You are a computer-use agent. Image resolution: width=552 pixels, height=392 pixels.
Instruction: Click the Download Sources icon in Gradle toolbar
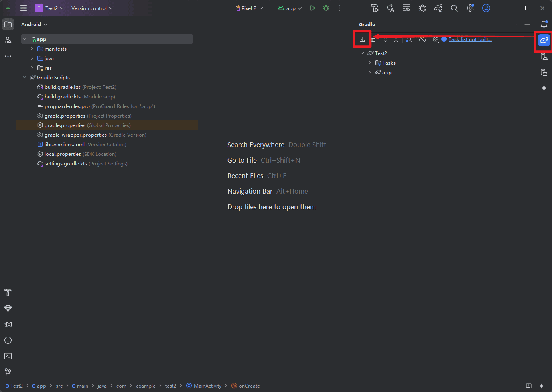[x=362, y=39]
